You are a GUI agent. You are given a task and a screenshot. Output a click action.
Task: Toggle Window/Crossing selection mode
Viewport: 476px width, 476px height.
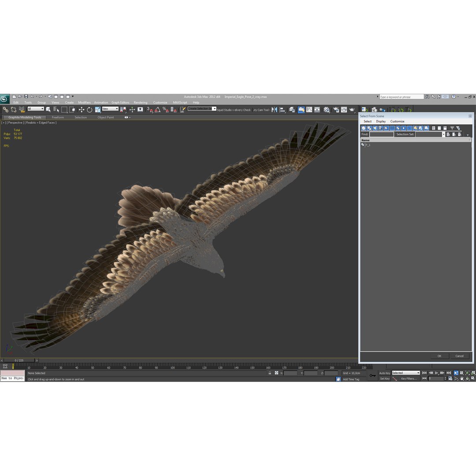72,110
